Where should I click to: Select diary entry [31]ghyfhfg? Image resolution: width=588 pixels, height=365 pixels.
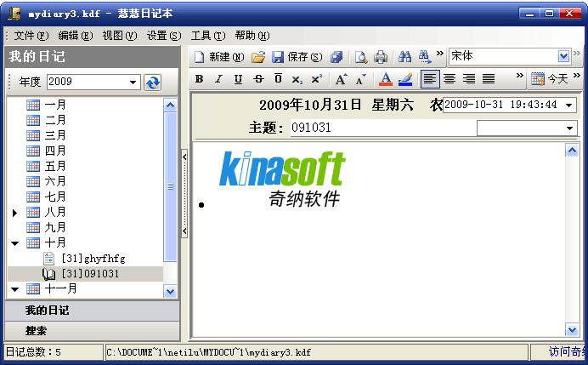point(93,259)
